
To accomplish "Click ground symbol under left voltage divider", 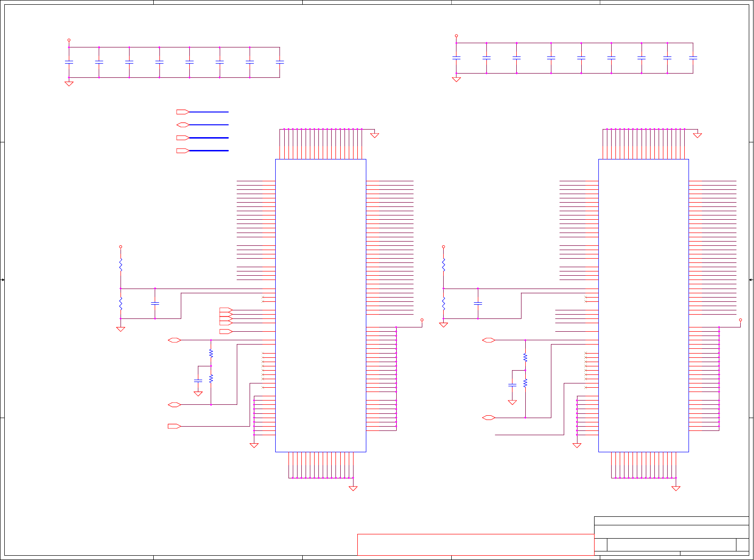I will point(121,329).
